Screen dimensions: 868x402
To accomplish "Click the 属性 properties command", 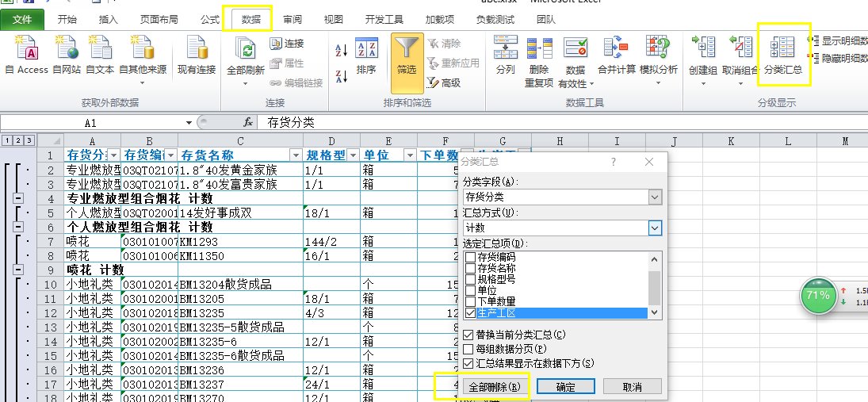I will point(287,63).
